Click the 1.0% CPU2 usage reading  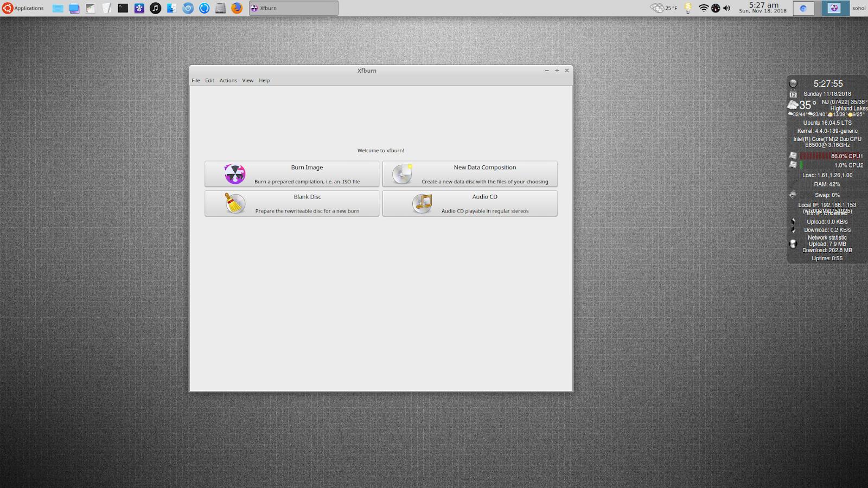click(x=848, y=165)
